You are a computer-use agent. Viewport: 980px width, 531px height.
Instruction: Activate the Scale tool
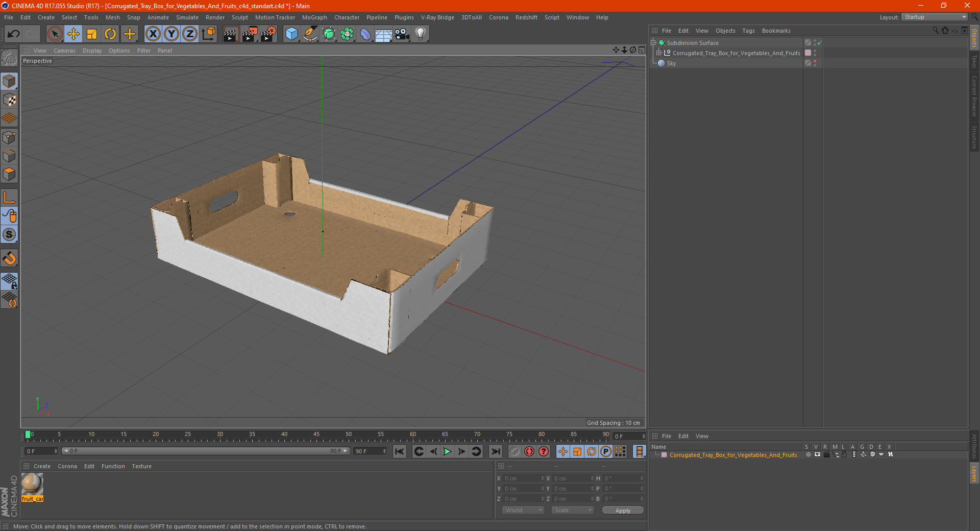point(92,34)
